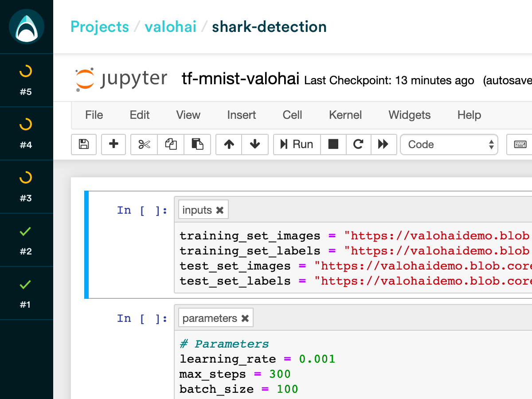Move selected cell up arrow

click(x=229, y=144)
